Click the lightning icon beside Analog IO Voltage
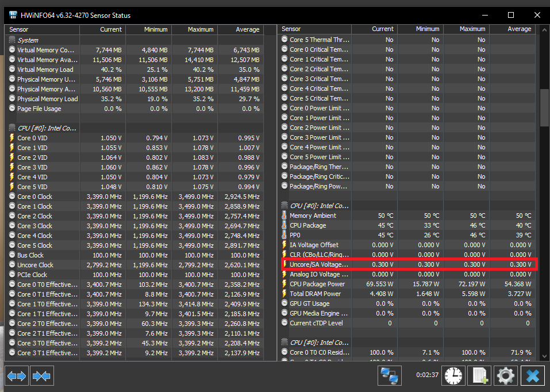This screenshot has height=392, width=550. [x=284, y=274]
